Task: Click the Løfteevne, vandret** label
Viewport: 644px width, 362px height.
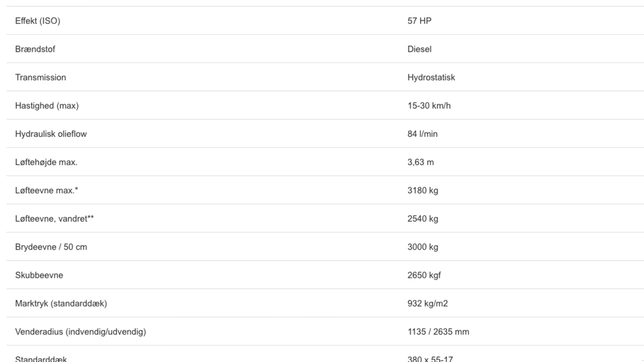Action: tap(54, 219)
